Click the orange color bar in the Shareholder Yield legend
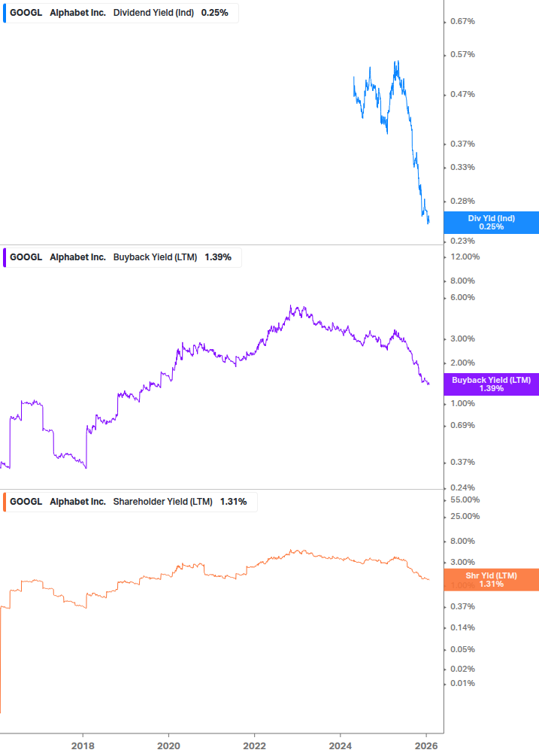The height and width of the screenshot is (756, 539). tap(5, 502)
